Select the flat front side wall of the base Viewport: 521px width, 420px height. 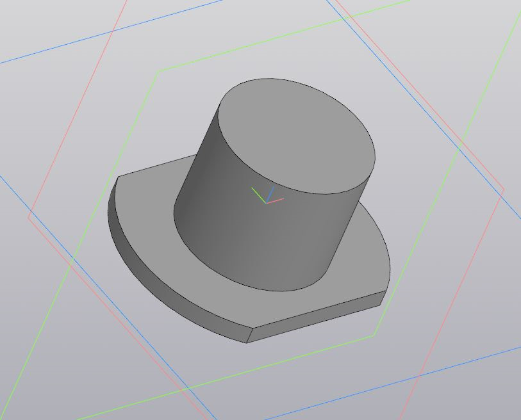(x=316, y=317)
